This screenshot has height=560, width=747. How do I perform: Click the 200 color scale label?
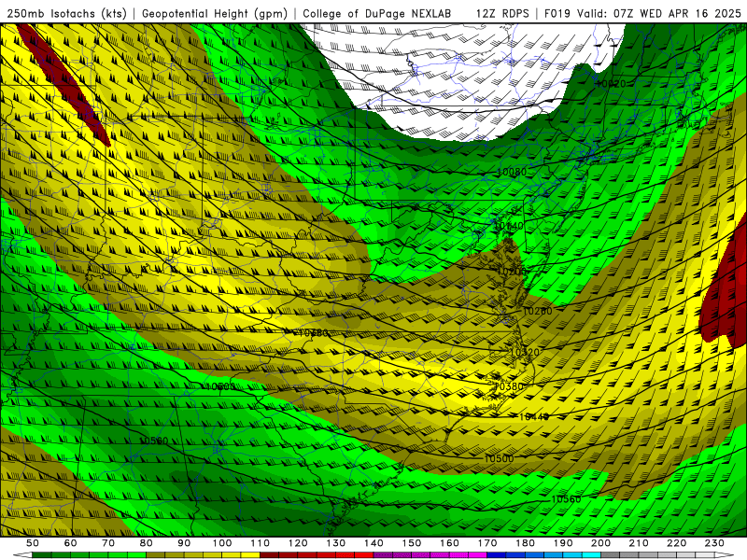click(x=601, y=543)
